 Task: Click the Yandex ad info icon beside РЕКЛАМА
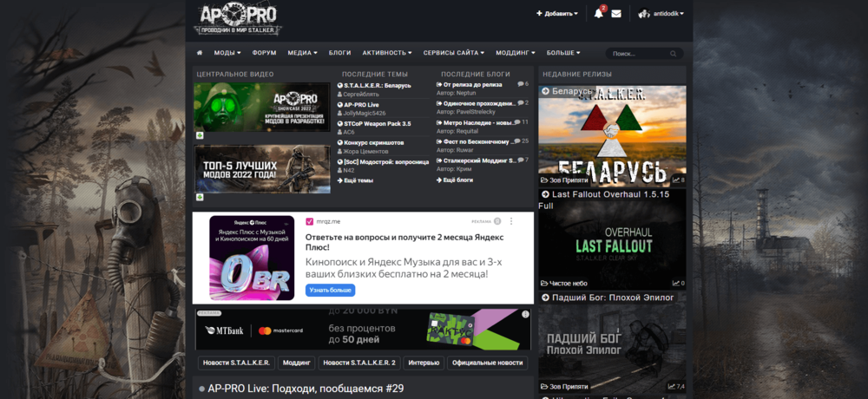click(x=497, y=221)
